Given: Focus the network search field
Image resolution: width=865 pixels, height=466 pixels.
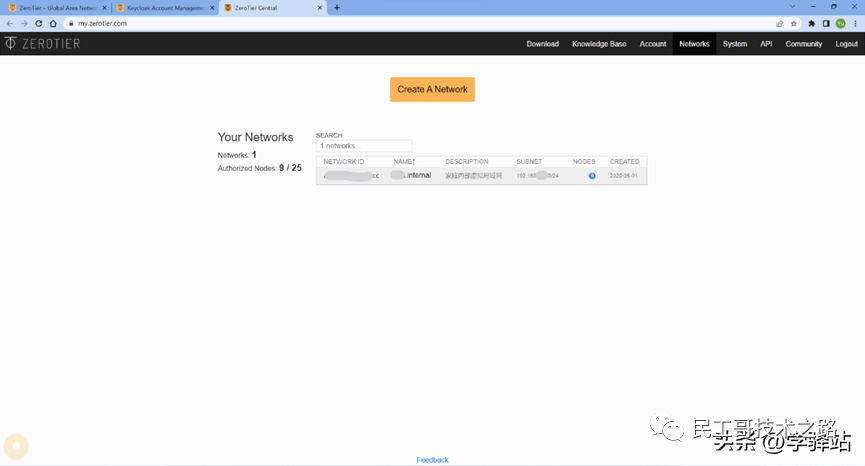Looking at the screenshot, I should [x=364, y=146].
